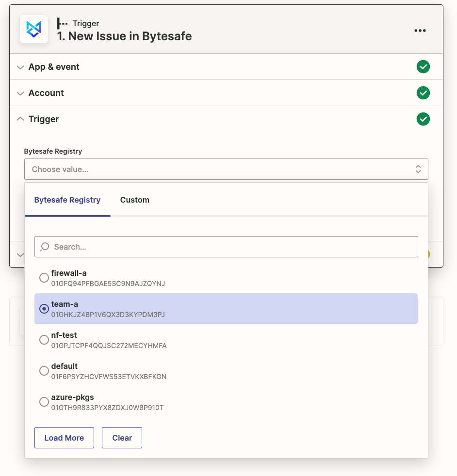Click the green checkmark beside Trigger
457x476 pixels.
point(423,119)
